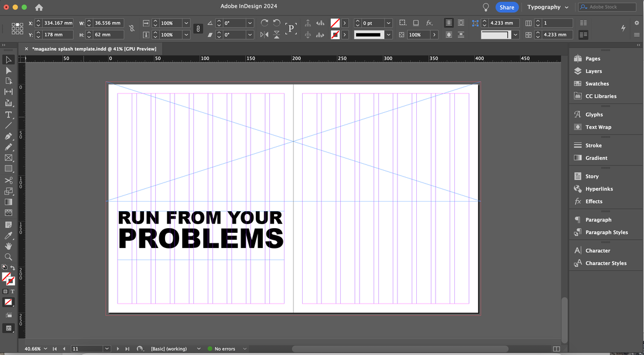Go to the next page arrow
This screenshot has height=355, width=644.
click(118, 349)
